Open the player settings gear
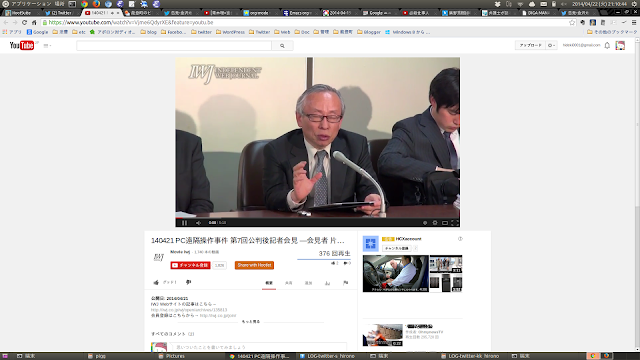 435,223
